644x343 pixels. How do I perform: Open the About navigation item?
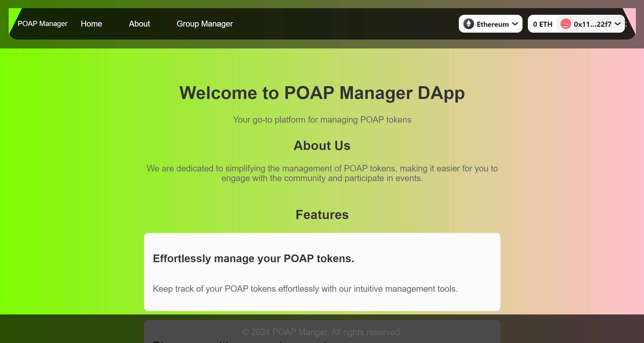point(139,24)
